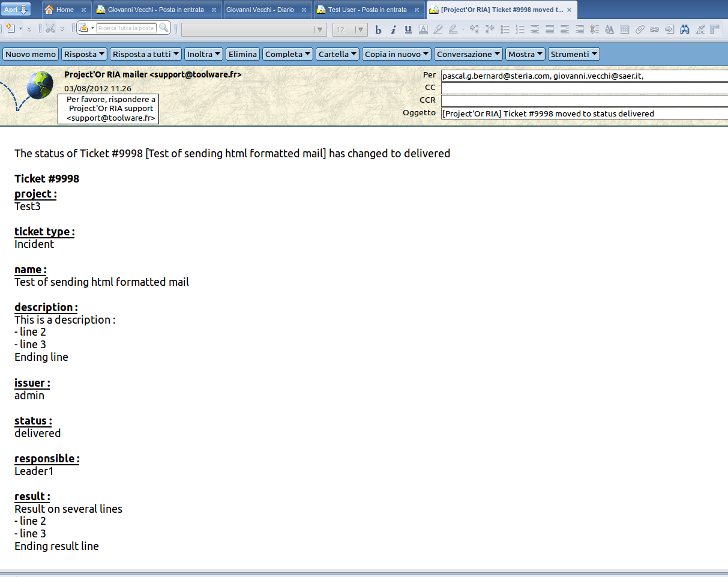Click the Per recipients field

(584, 76)
